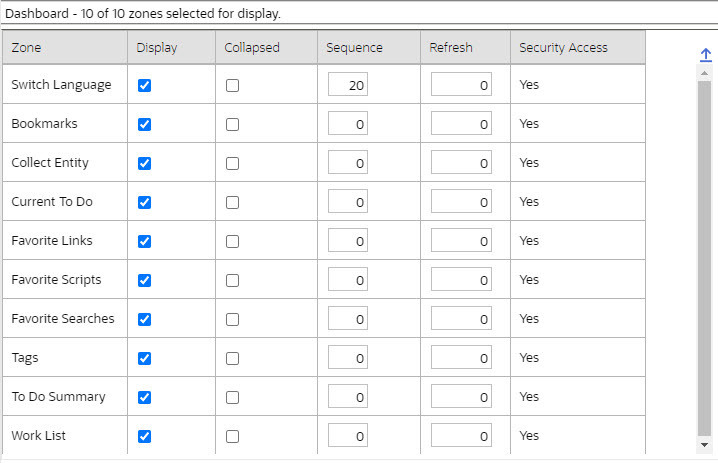Click Sequence field for Tags zone

[348, 359]
